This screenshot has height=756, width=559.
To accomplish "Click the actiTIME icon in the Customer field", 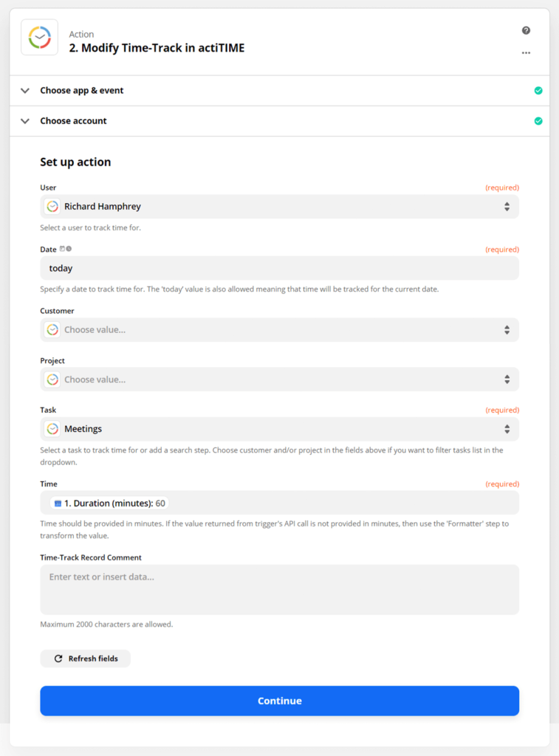I will coord(52,330).
